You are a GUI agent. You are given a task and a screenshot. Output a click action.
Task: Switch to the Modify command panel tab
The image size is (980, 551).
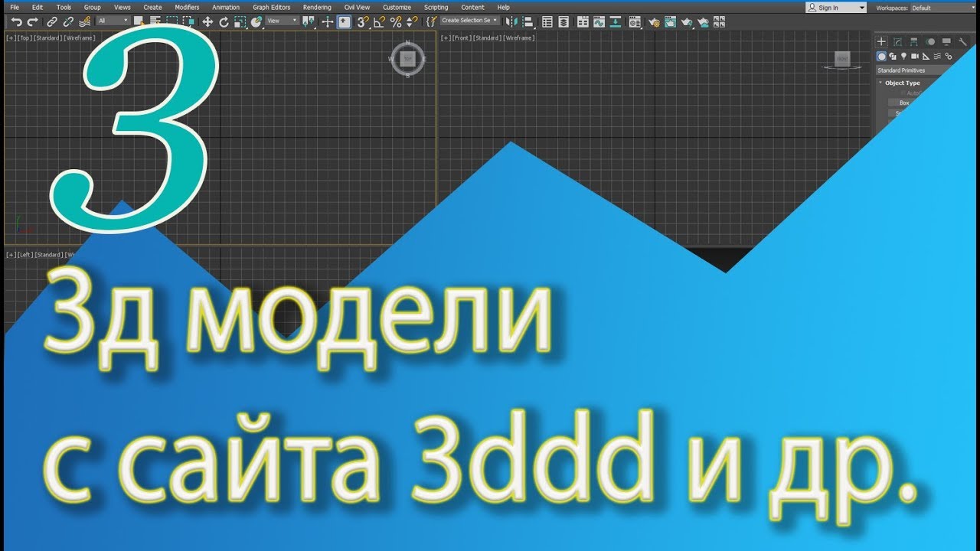point(897,42)
